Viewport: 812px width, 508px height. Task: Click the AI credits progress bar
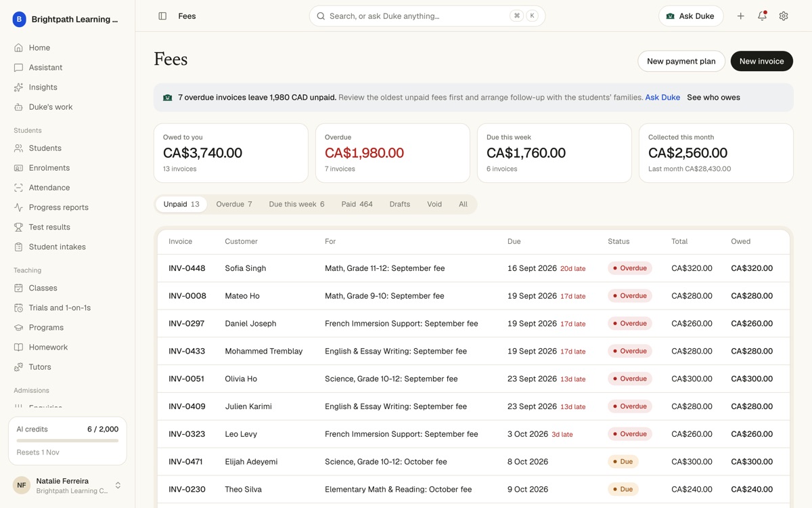coord(68,441)
